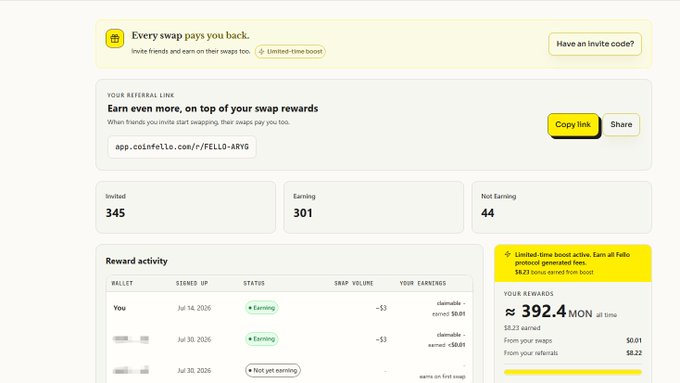
Task: Click the WALLET column header
Action: 122,283
